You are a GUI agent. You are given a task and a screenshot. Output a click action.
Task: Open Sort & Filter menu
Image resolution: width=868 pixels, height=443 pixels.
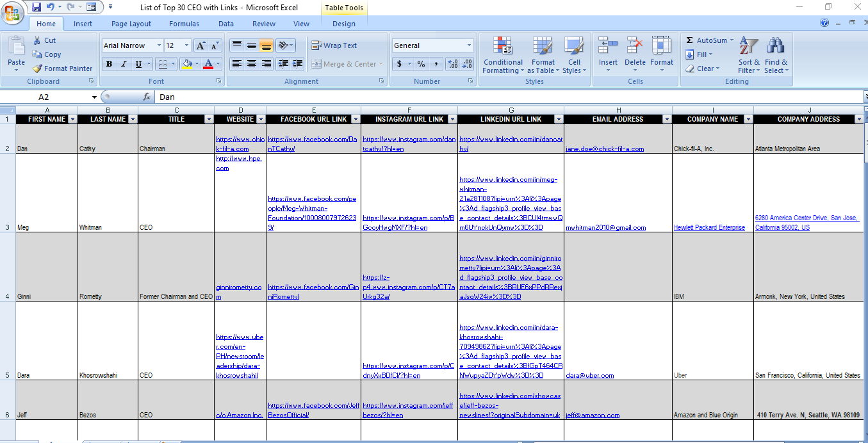point(748,55)
